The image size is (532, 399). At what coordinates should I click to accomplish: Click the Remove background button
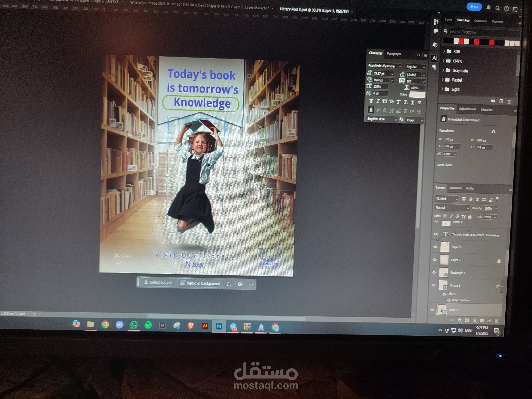point(200,283)
